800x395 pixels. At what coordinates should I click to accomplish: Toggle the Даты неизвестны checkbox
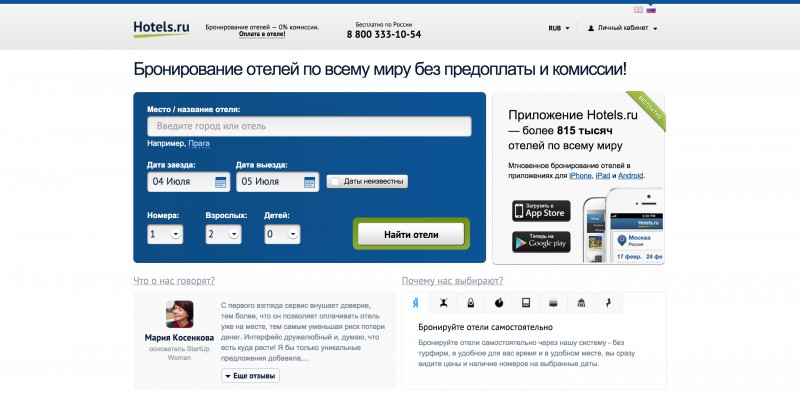point(335,181)
